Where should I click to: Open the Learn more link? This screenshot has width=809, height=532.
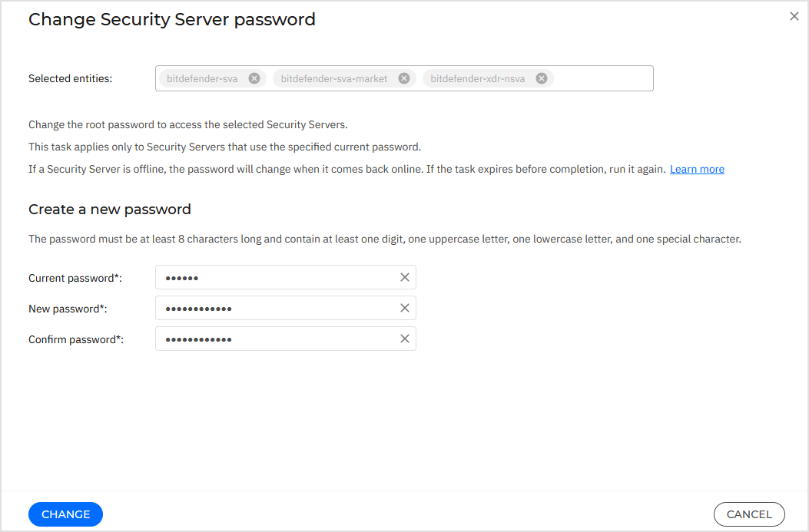coord(696,168)
